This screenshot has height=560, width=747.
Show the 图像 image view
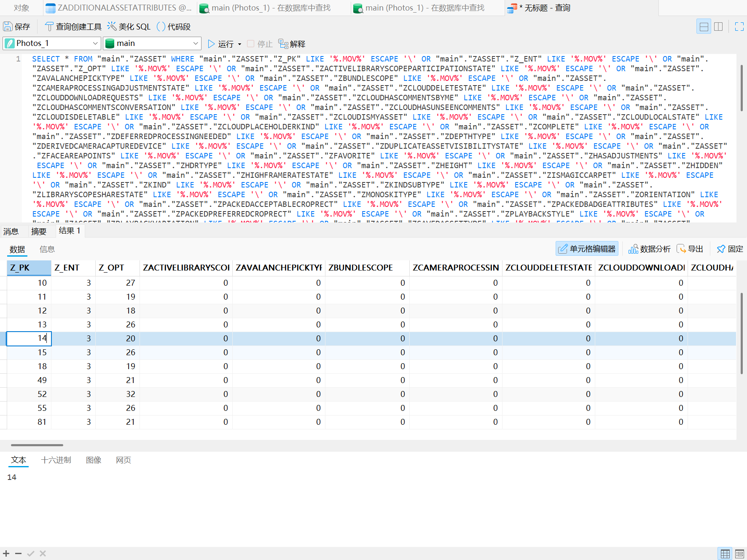(x=94, y=460)
